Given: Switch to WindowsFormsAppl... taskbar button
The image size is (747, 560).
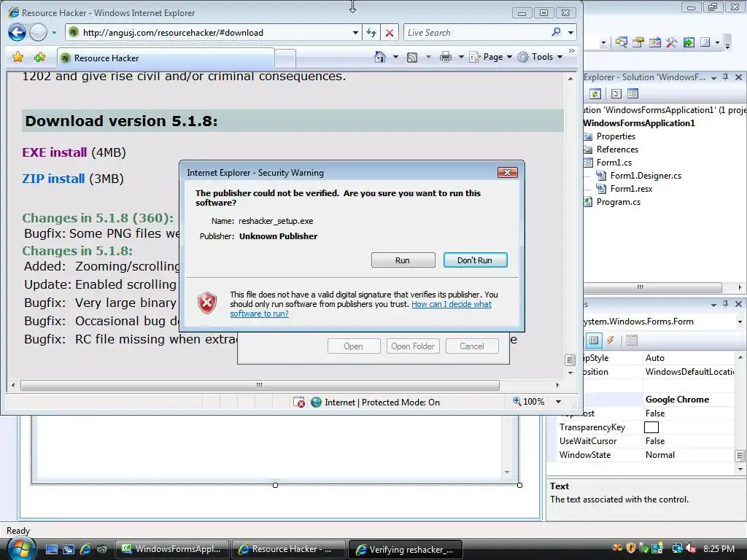Looking at the screenshot, I should click(172, 549).
